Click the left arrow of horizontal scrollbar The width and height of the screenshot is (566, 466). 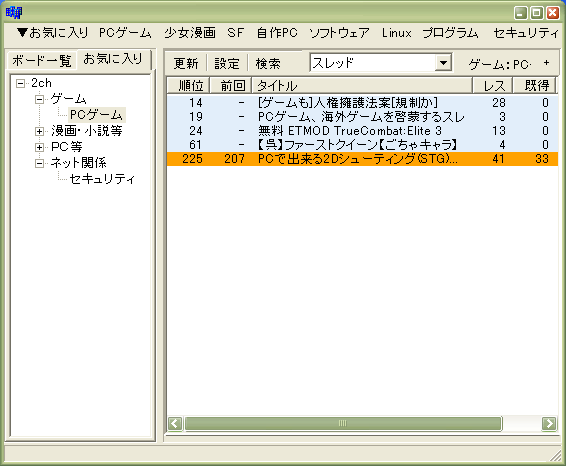175,423
